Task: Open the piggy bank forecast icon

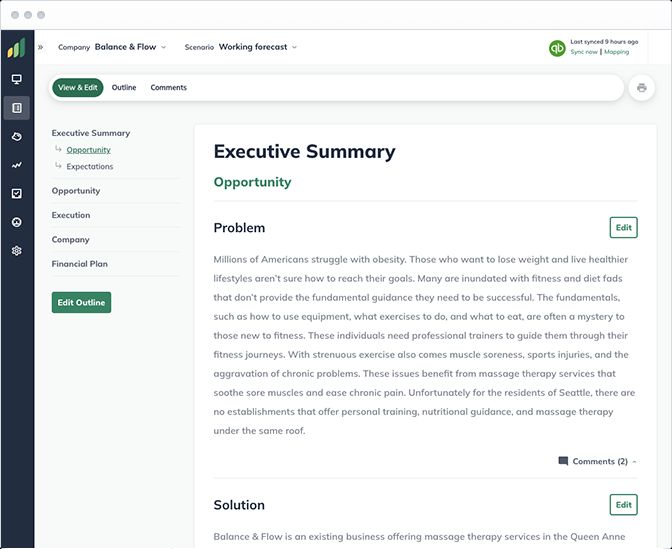Action: tap(17, 137)
